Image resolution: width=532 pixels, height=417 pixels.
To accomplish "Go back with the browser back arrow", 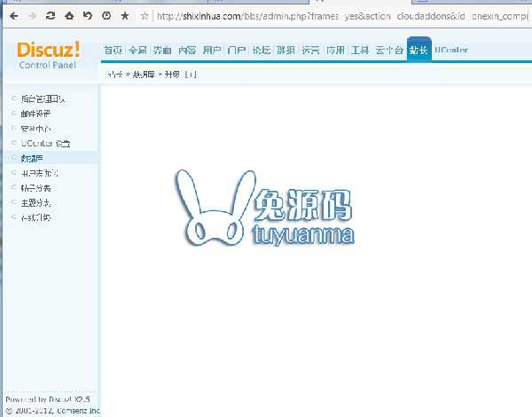I will click(14, 16).
